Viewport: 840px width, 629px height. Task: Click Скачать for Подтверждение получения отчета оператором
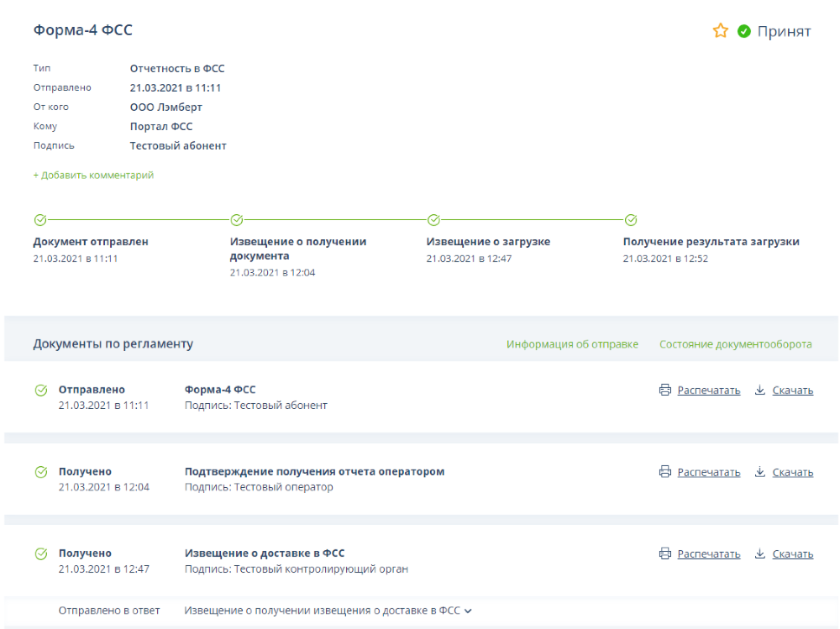(x=793, y=473)
